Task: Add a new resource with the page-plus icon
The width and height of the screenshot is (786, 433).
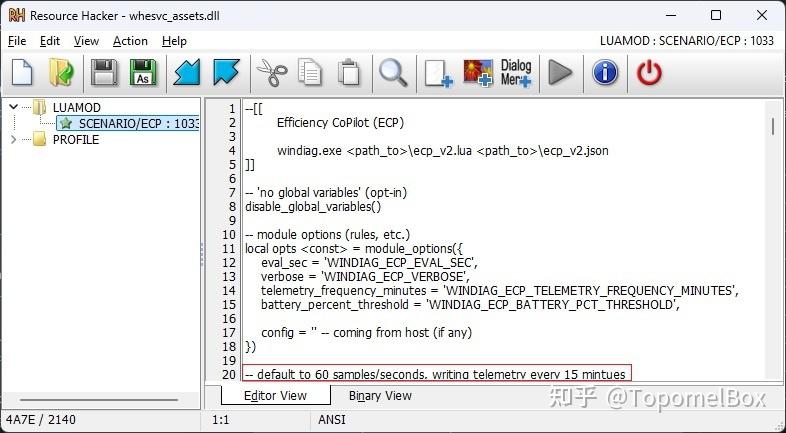Action: [439, 74]
